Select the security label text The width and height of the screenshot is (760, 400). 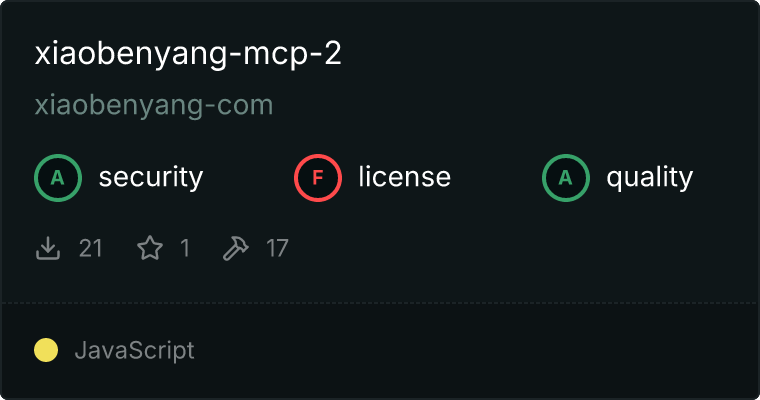pyautogui.click(x=151, y=177)
